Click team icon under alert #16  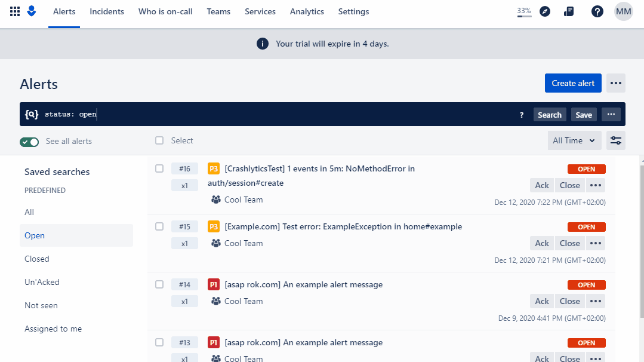(215, 200)
